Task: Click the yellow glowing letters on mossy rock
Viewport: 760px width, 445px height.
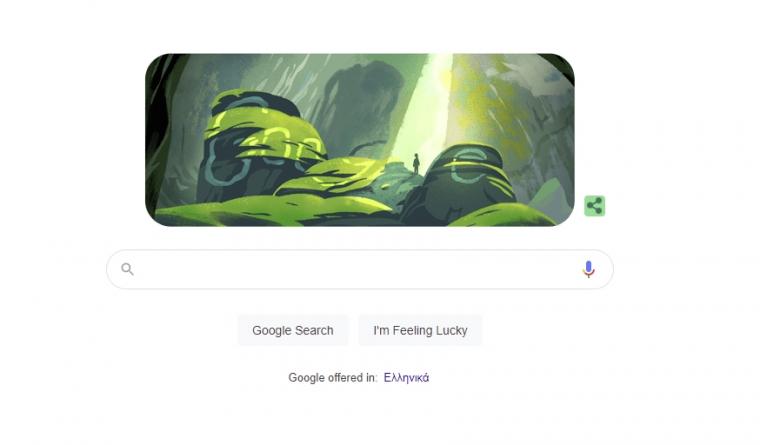Action: point(271,143)
